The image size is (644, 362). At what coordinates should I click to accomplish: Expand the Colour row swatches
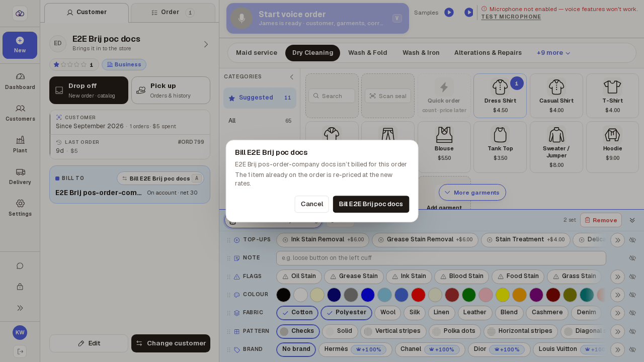[617, 295]
